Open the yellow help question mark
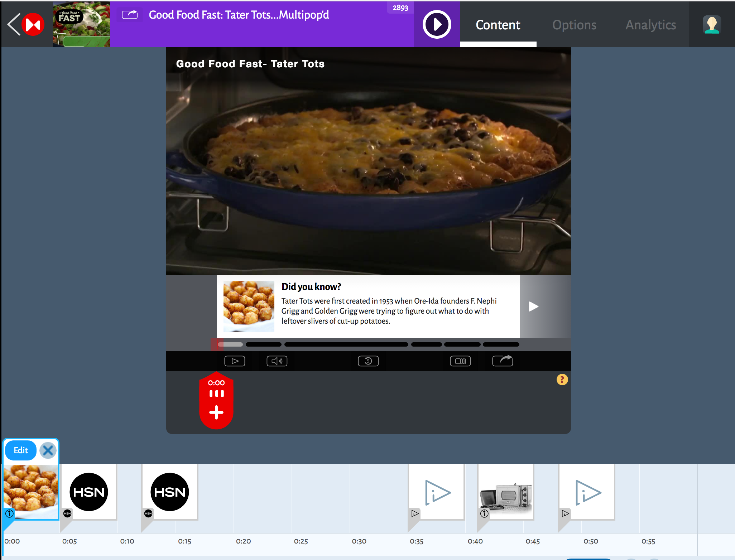735x560 pixels. [562, 380]
